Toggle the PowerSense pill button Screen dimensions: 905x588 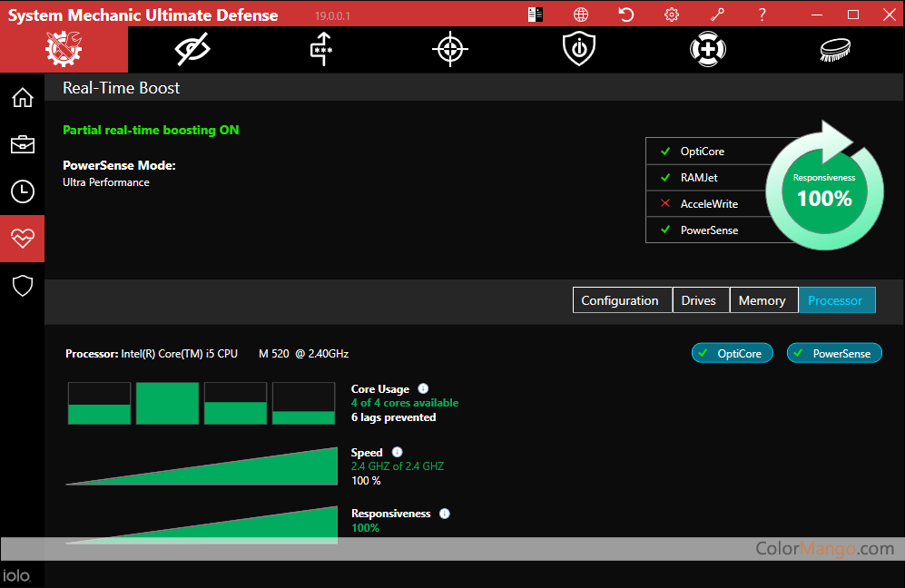pyautogui.click(x=834, y=353)
